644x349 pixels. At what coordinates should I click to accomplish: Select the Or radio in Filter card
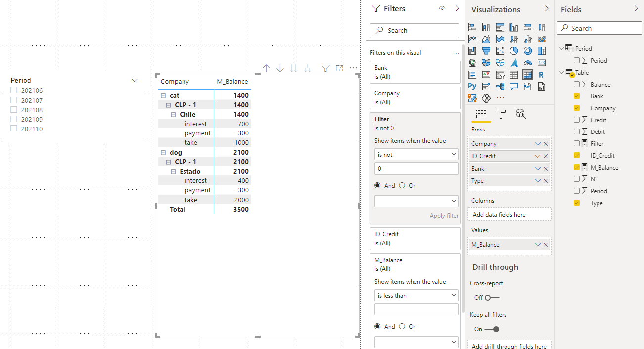[402, 185]
